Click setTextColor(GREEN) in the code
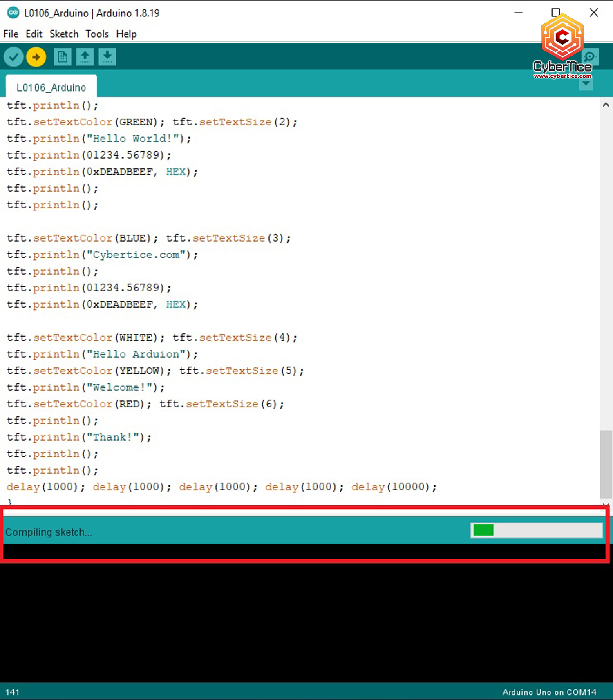613x700 pixels. click(x=96, y=122)
